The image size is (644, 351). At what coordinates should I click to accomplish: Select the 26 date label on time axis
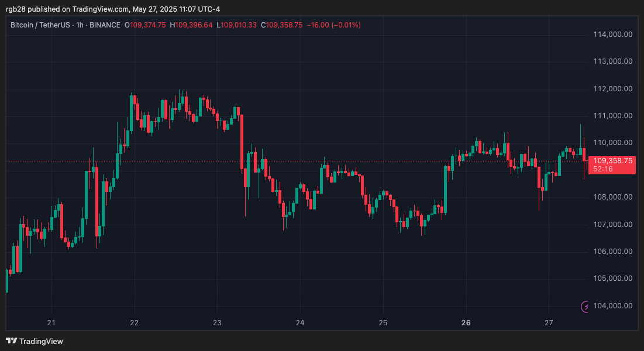pos(466,322)
